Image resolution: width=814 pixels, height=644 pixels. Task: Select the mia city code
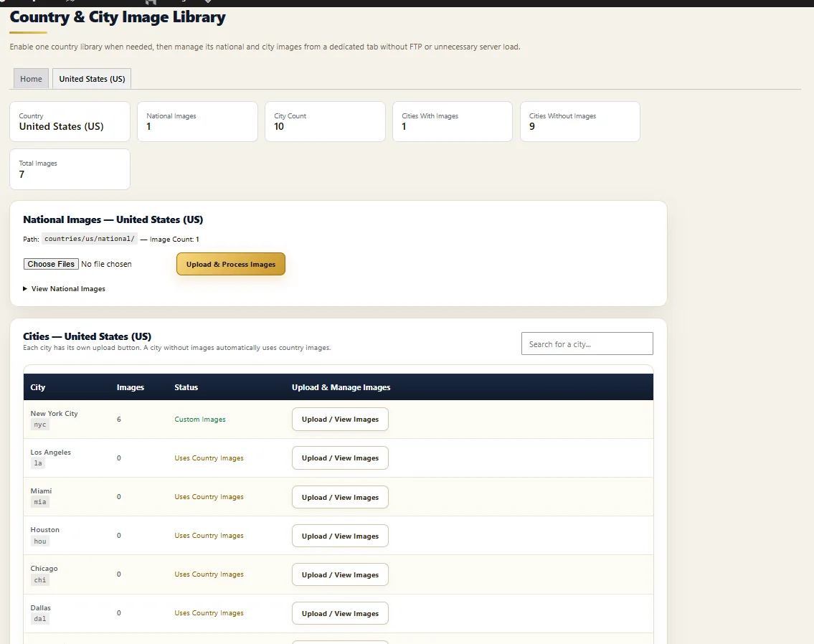(40, 502)
